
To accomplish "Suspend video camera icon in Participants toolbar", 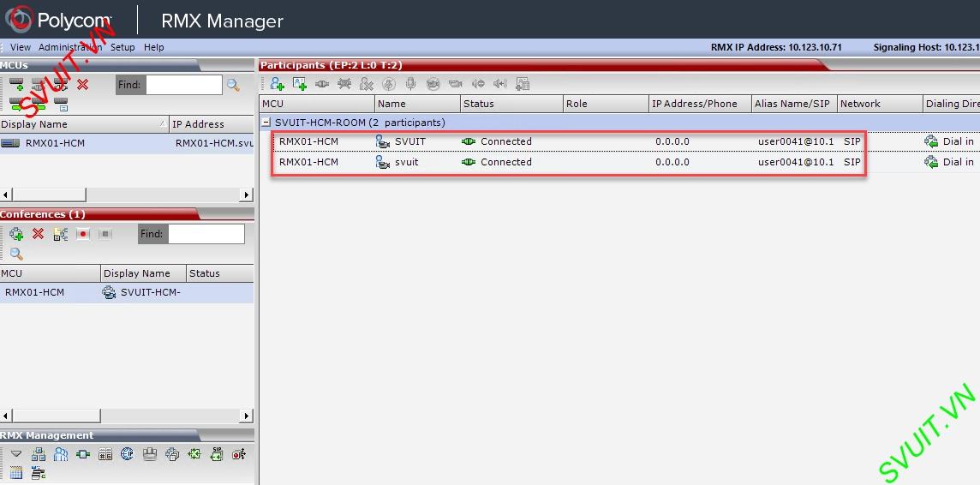I will click(433, 83).
